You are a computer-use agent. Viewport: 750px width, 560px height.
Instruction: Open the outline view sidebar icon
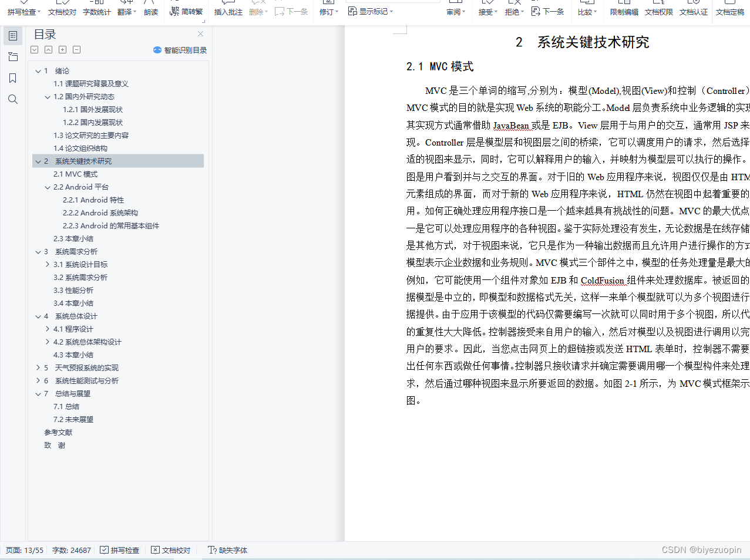(13, 36)
